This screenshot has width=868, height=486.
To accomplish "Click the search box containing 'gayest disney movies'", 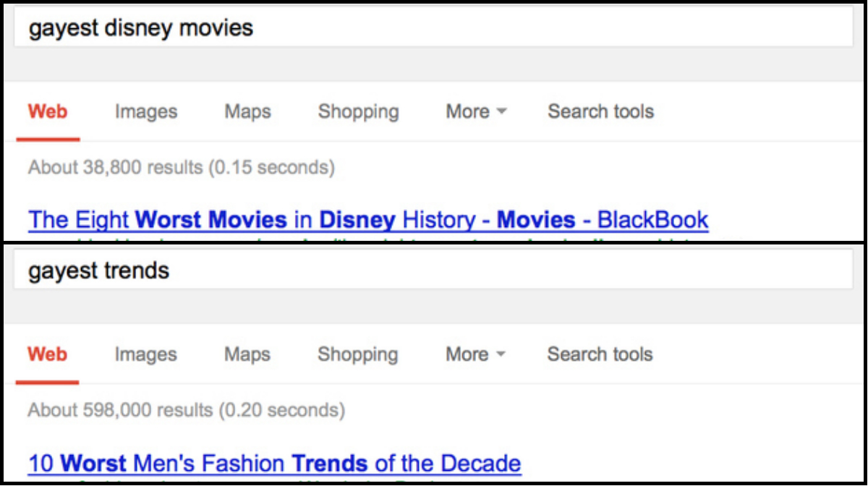I will [x=433, y=29].
